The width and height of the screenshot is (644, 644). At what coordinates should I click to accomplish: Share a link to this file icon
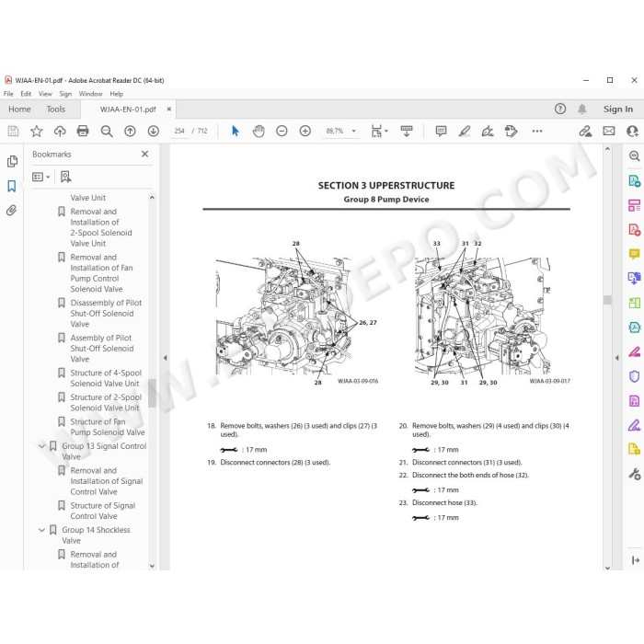585,131
